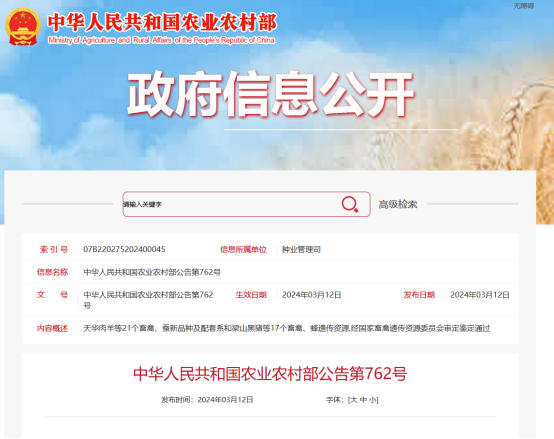
Task: Select the large font size 大
Action: [x=353, y=400]
